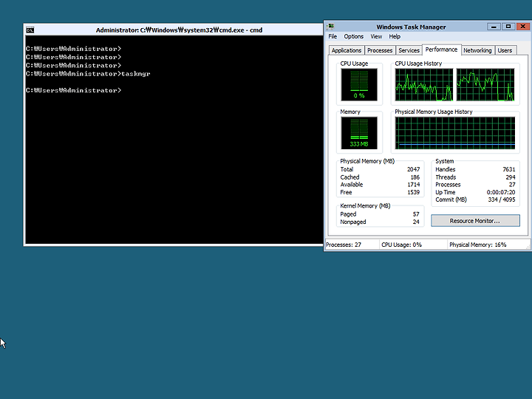Click the Nonpaged kernel memory value 24

click(416, 222)
